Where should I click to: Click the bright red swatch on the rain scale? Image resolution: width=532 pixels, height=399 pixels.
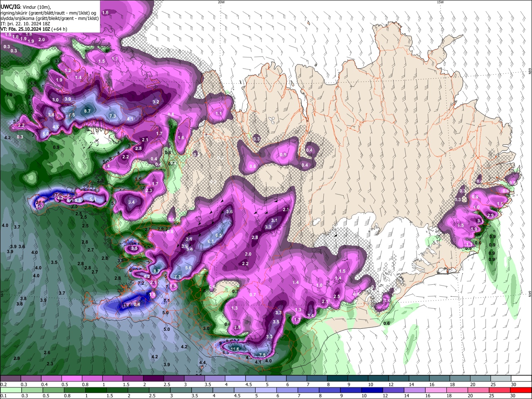tap(521, 390)
